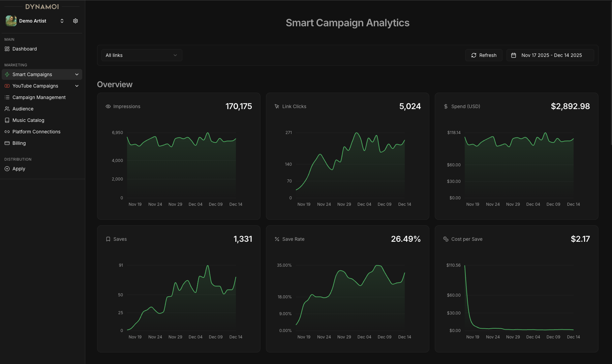Expand the Smart Campaigns section chevron
612x364 pixels.
pos(77,74)
